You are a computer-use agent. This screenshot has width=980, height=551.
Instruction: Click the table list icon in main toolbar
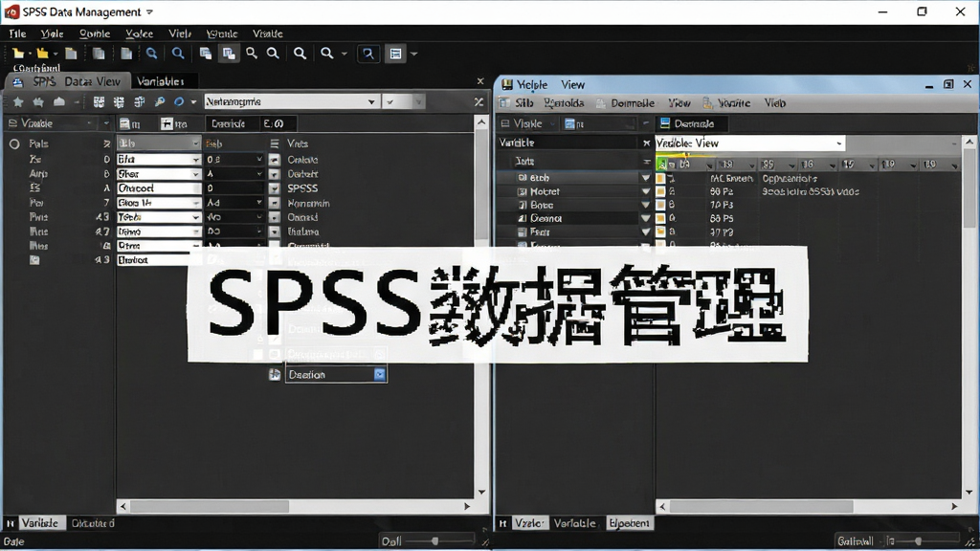[x=395, y=54]
